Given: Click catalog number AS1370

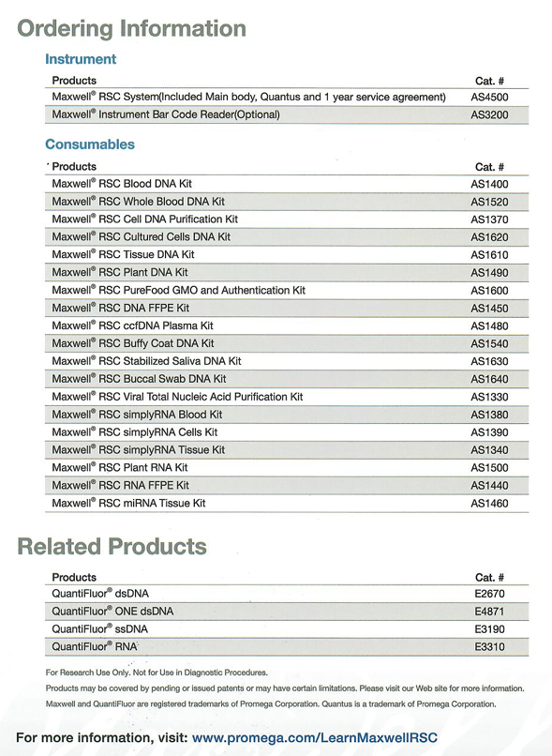Looking at the screenshot, I should click(x=489, y=219).
